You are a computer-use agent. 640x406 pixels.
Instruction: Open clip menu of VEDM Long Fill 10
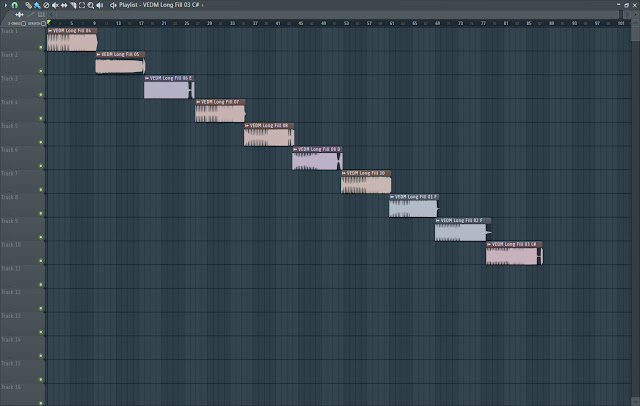[344, 173]
